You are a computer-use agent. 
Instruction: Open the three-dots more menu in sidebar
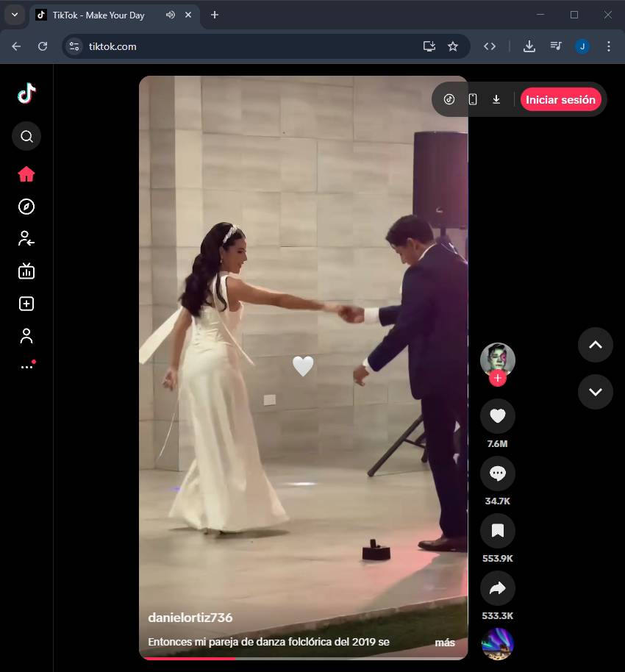pos(26,367)
